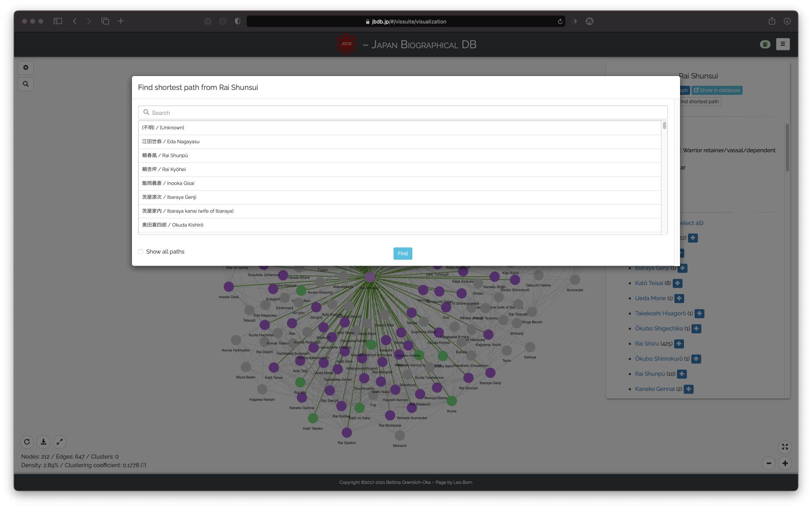The image size is (812, 508).
Task: Open the Kaneko Gennai link
Action: point(654,389)
